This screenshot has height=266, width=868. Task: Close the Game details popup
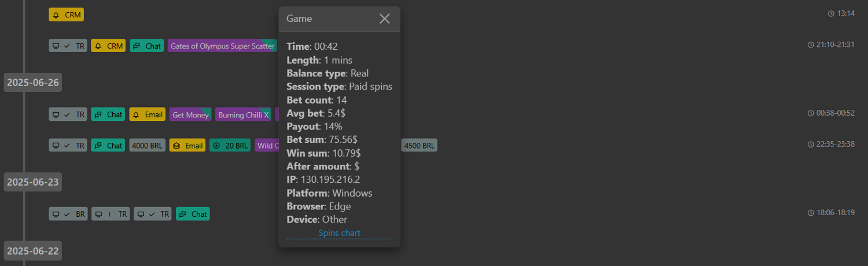(384, 19)
